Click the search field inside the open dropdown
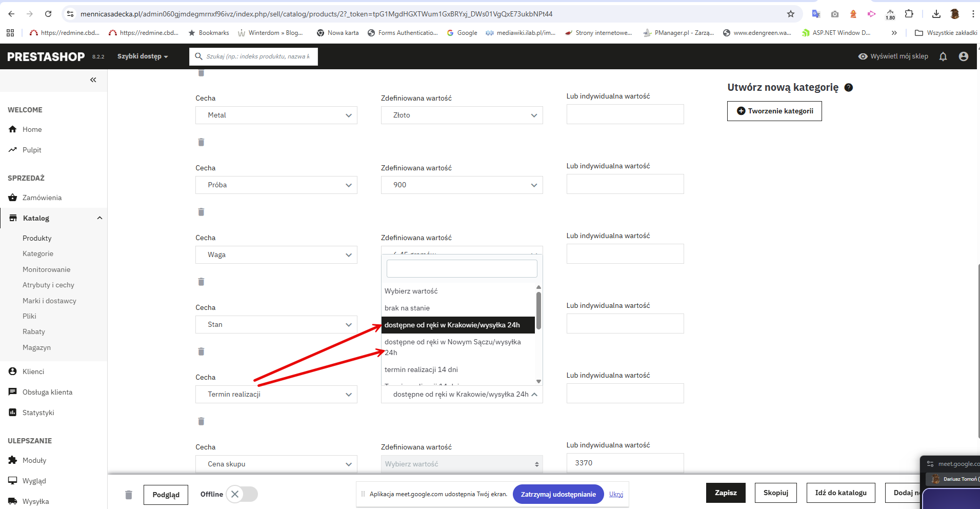980x509 pixels. tap(462, 268)
